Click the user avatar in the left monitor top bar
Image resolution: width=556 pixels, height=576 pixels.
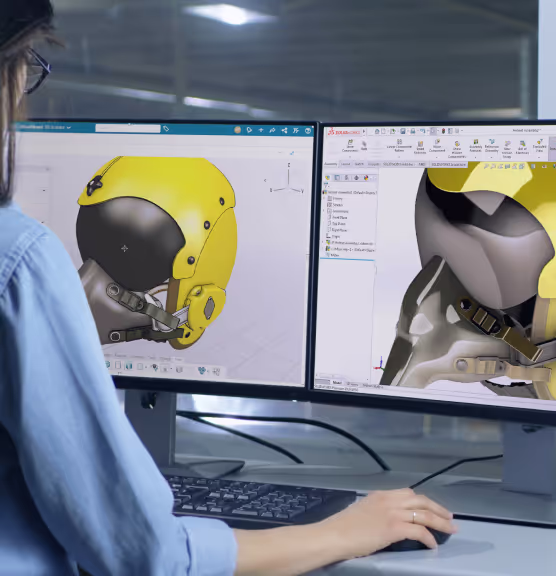[238, 130]
